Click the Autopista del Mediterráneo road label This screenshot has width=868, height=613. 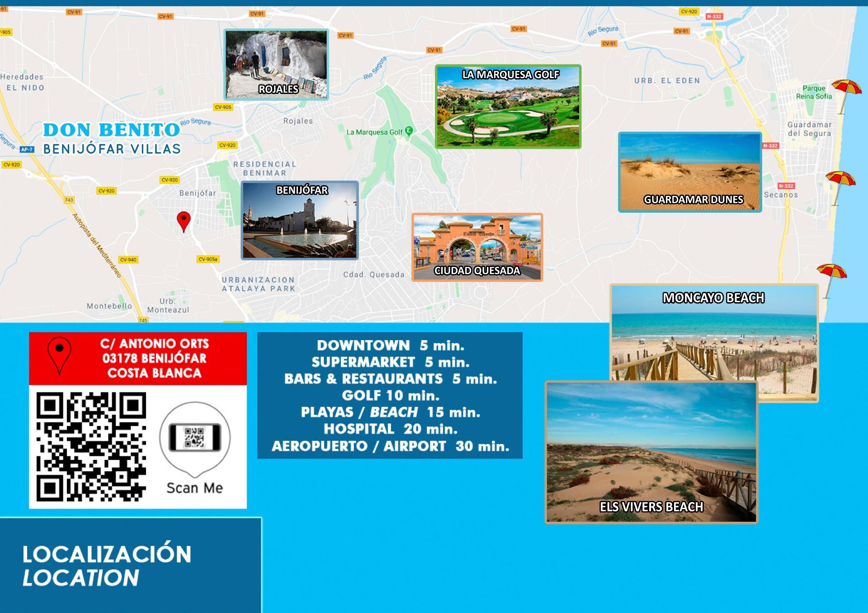click(98, 245)
